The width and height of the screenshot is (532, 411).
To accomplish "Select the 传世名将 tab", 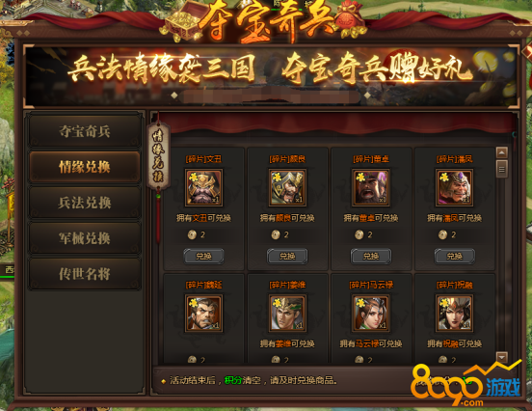I will click(x=85, y=274).
